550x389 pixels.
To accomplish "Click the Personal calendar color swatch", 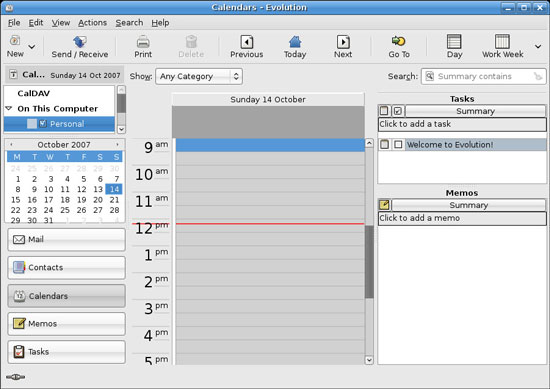I will [32, 123].
